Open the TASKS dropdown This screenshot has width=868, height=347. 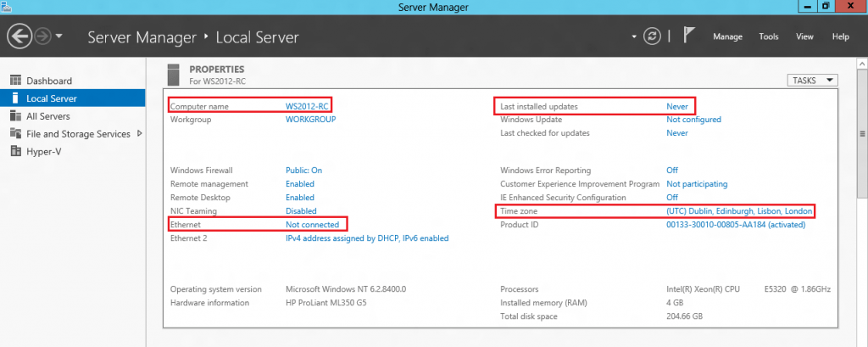pyautogui.click(x=812, y=81)
